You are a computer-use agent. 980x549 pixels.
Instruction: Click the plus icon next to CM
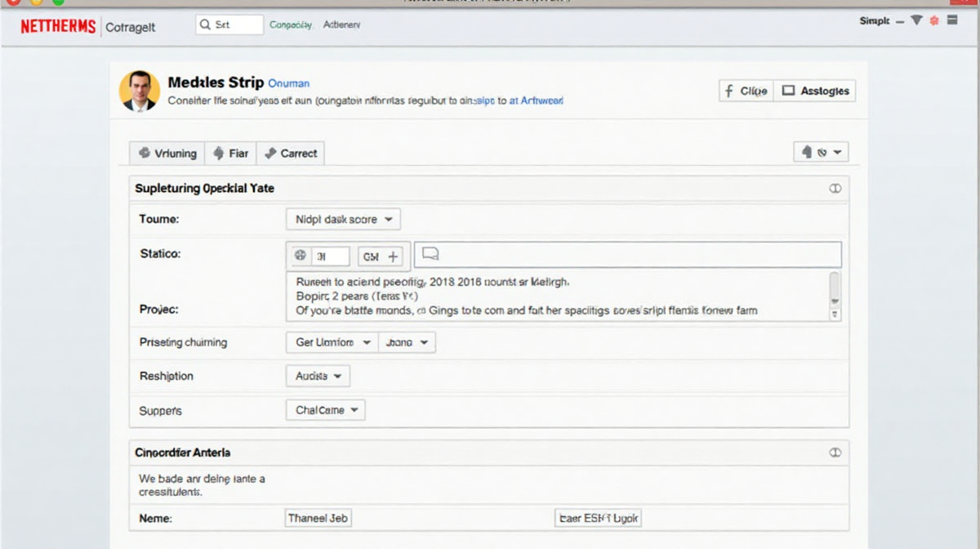pos(394,257)
